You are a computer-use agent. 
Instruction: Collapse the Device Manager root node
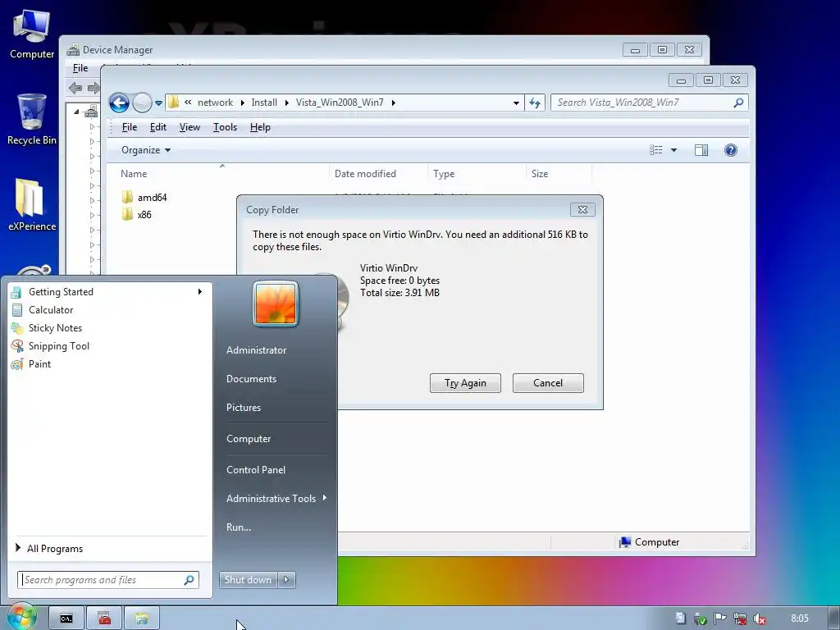pyautogui.click(x=76, y=112)
